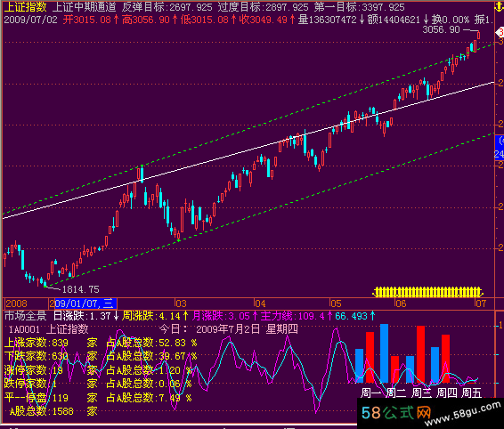Click the 04 month marker on the date axis
The width and height of the screenshot is (504, 429).
click(260, 304)
